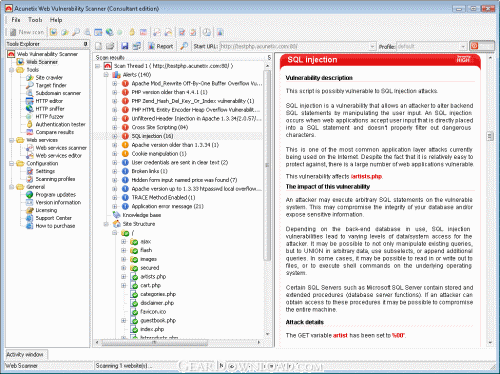This screenshot has width=500, height=374.
Task: Click the last chart icon in top toolbar
Action: (x=220, y=32)
